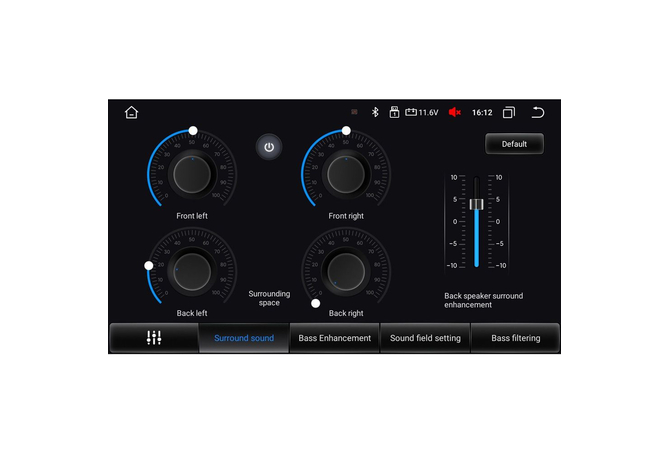Tap the red muted speaker icon
The image size is (670, 453).
(455, 112)
